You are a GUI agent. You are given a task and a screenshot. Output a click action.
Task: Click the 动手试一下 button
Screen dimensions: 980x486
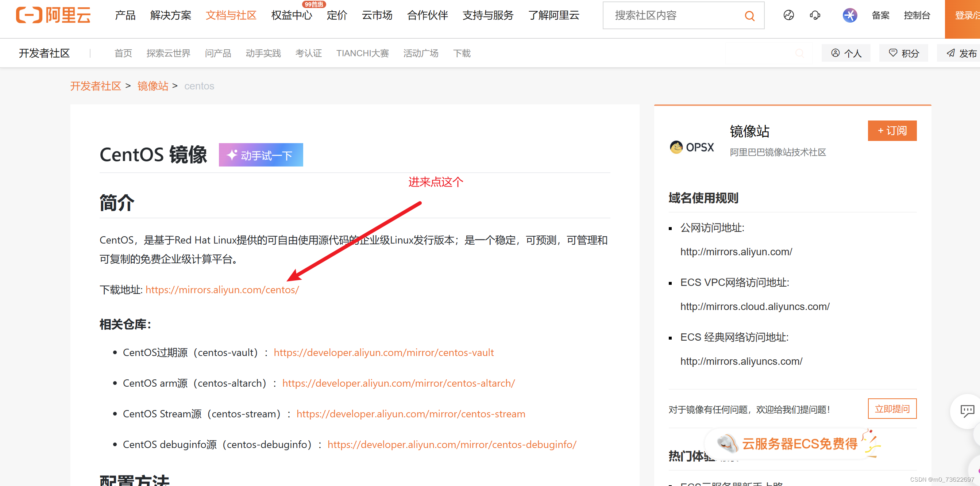261,155
